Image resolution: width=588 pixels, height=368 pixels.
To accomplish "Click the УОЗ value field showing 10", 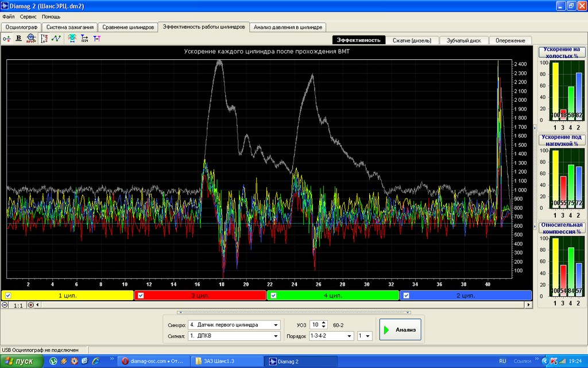I will pos(315,325).
